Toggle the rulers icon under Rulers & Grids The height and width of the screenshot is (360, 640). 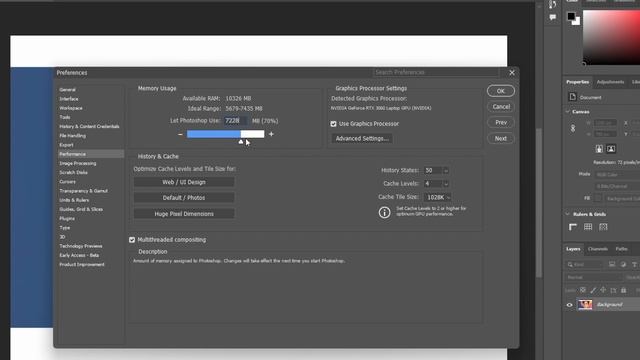tap(573, 227)
